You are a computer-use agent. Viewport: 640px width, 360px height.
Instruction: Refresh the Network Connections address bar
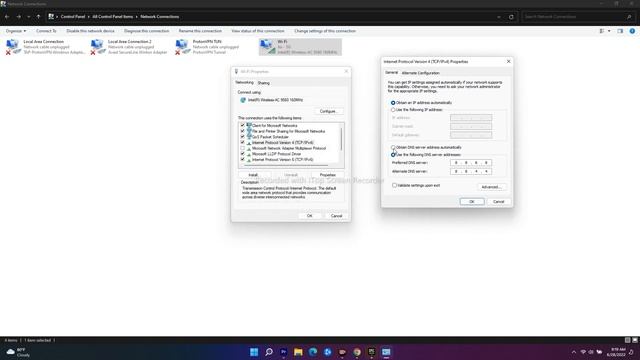[x=511, y=17]
